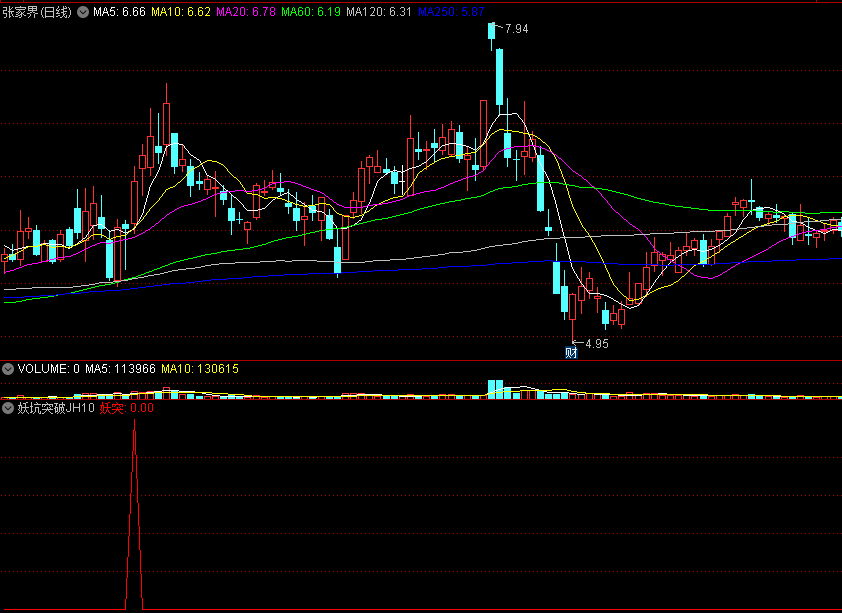Click the 4.95 low price label

[x=597, y=344]
